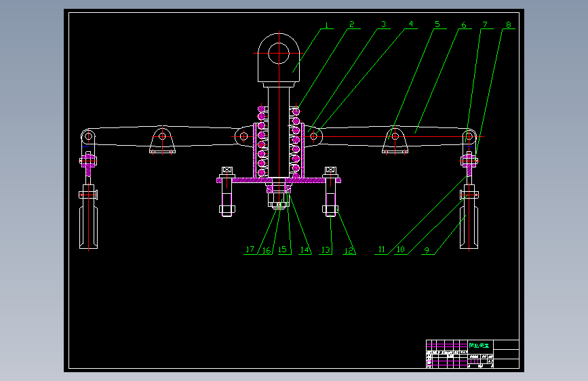Image resolution: width=588 pixels, height=381 pixels.
Task: Click part callout number 8
Action: coord(508,25)
